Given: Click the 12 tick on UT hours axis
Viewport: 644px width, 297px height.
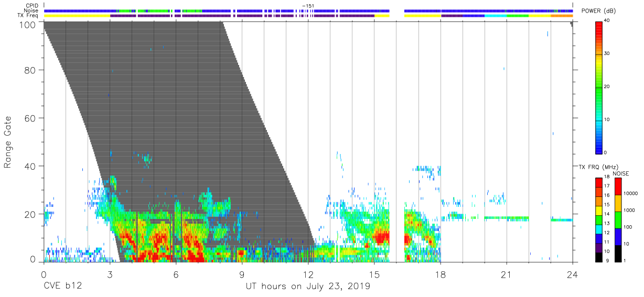Looking at the screenshot, I should tap(308, 275).
